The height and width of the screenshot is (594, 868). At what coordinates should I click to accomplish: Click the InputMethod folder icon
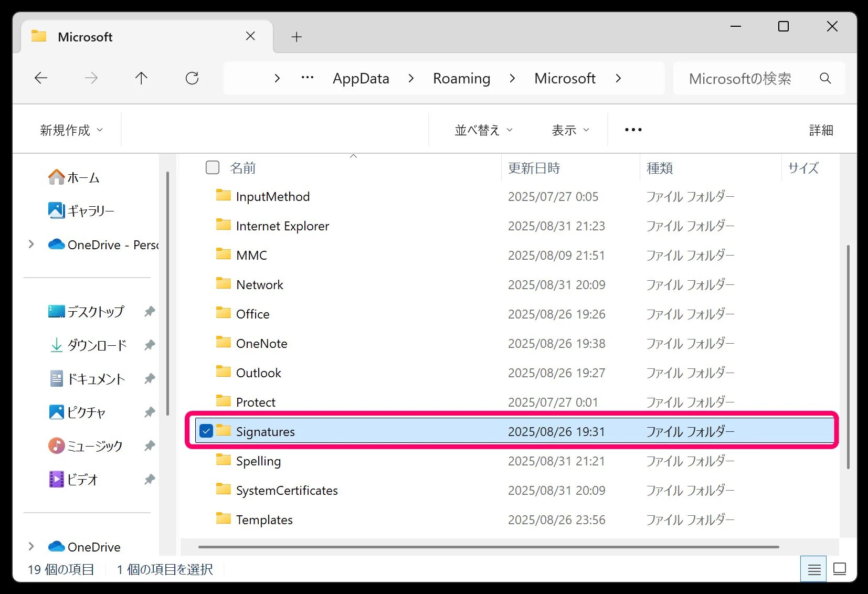point(224,196)
